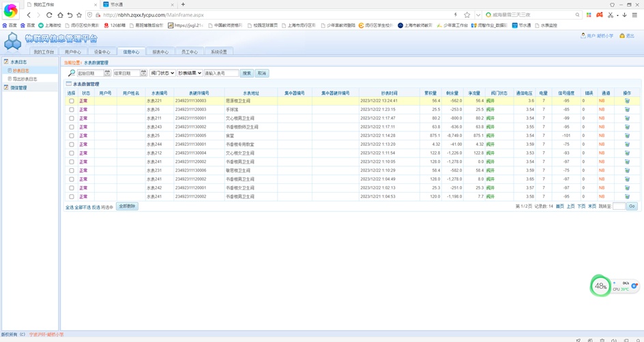Click the browser back arrow

pyautogui.click(x=29, y=15)
